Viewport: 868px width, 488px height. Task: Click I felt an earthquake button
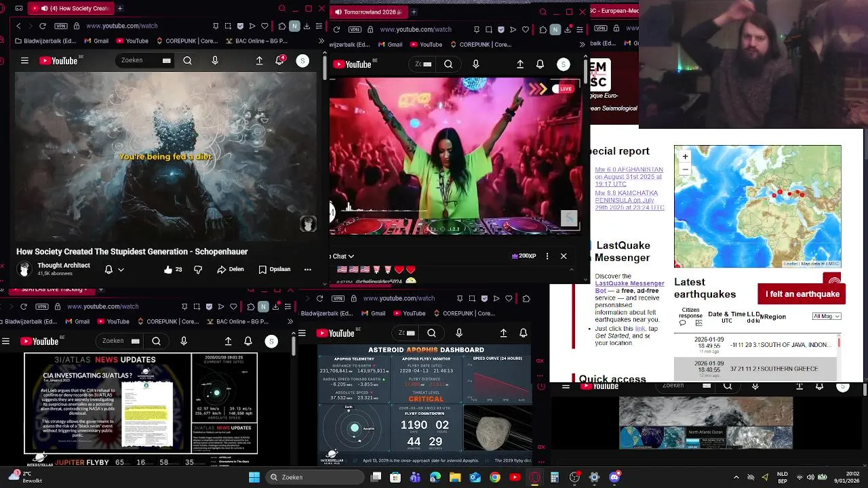pyautogui.click(x=802, y=294)
